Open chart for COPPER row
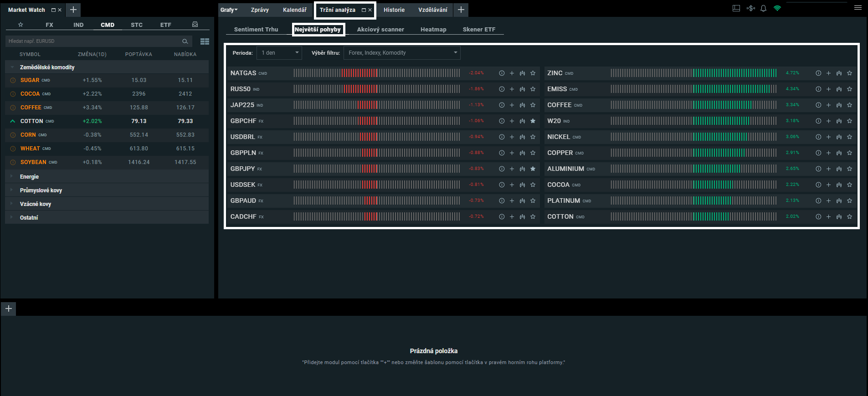This screenshot has width=868, height=396. click(839, 153)
